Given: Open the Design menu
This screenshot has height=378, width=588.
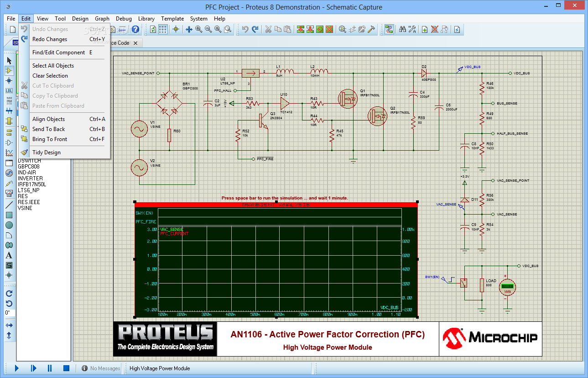Looking at the screenshot, I should point(80,19).
